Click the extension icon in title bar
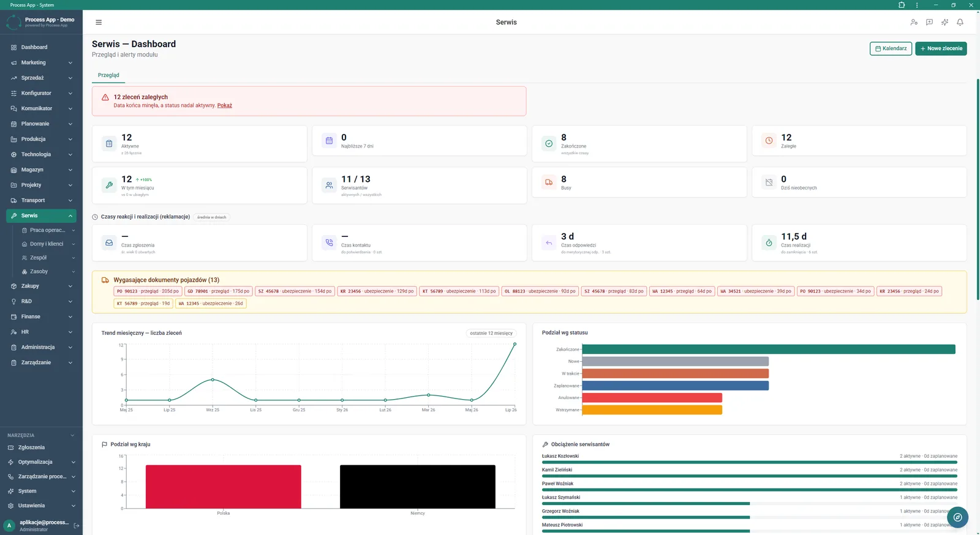Image resolution: width=980 pixels, height=535 pixels. click(902, 5)
